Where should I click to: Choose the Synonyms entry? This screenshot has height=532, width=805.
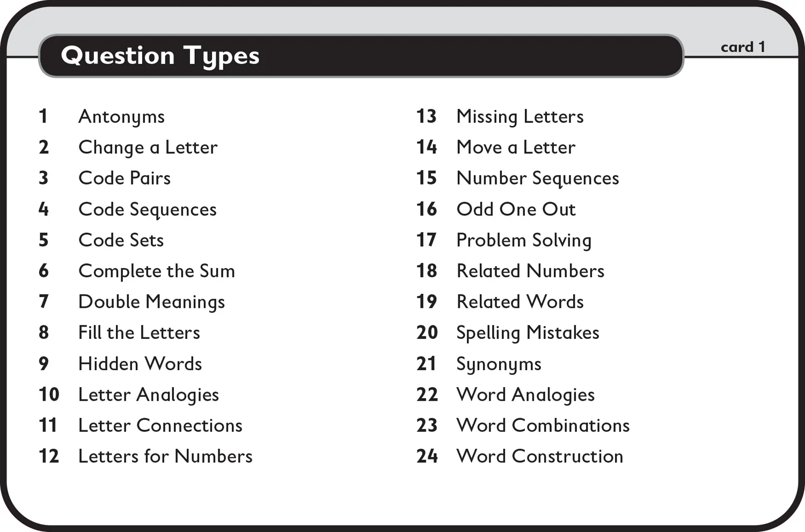pyautogui.click(x=499, y=365)
